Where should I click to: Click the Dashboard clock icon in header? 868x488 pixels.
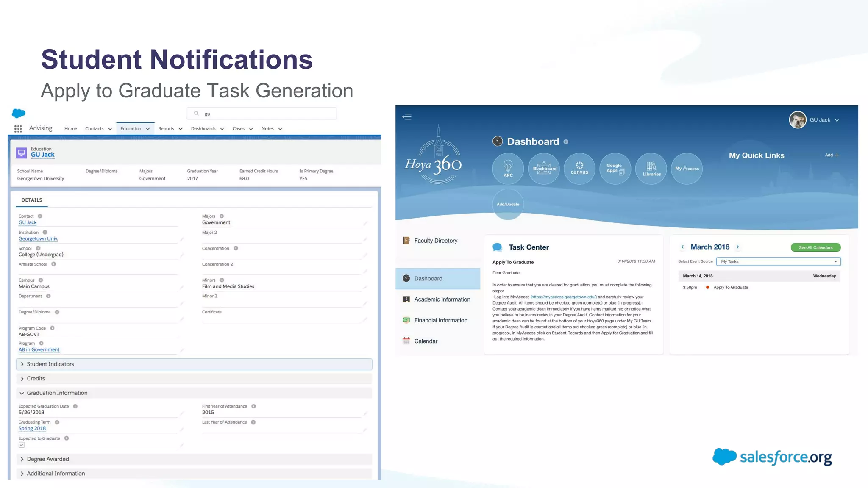(498, 141)
